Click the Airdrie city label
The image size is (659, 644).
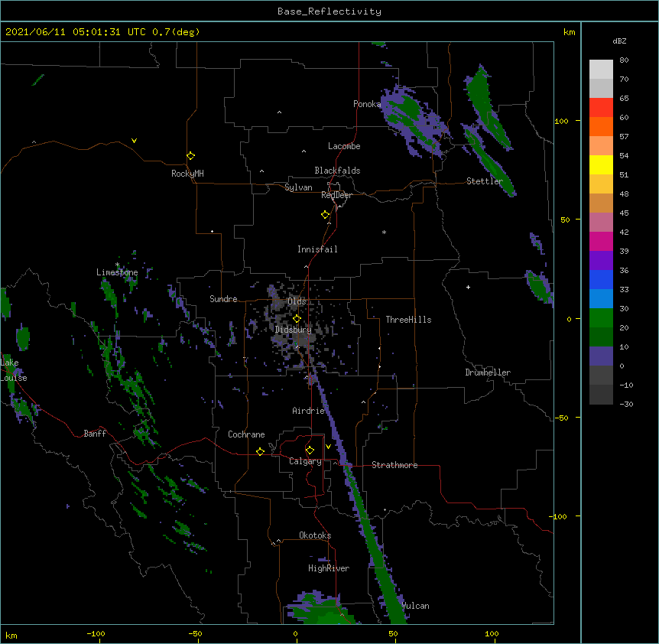[309, 411]
